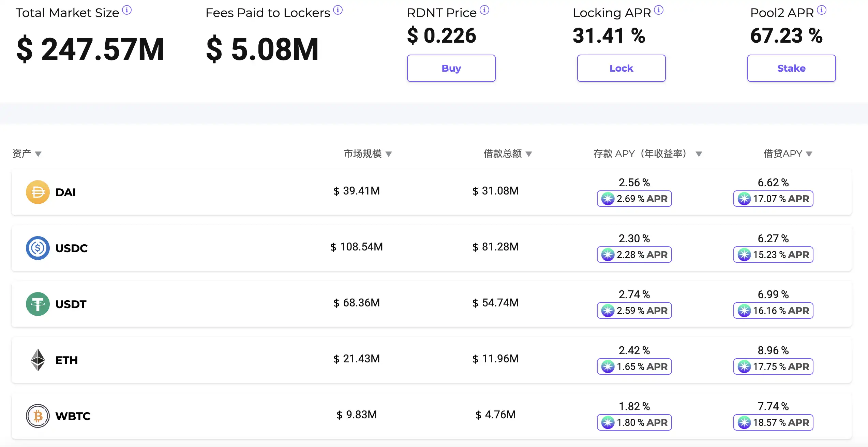Click RDNT reward icon in USDT deposit APR badge
The width and height of the screenshot is (868, 447).
[x=608, y=311]
